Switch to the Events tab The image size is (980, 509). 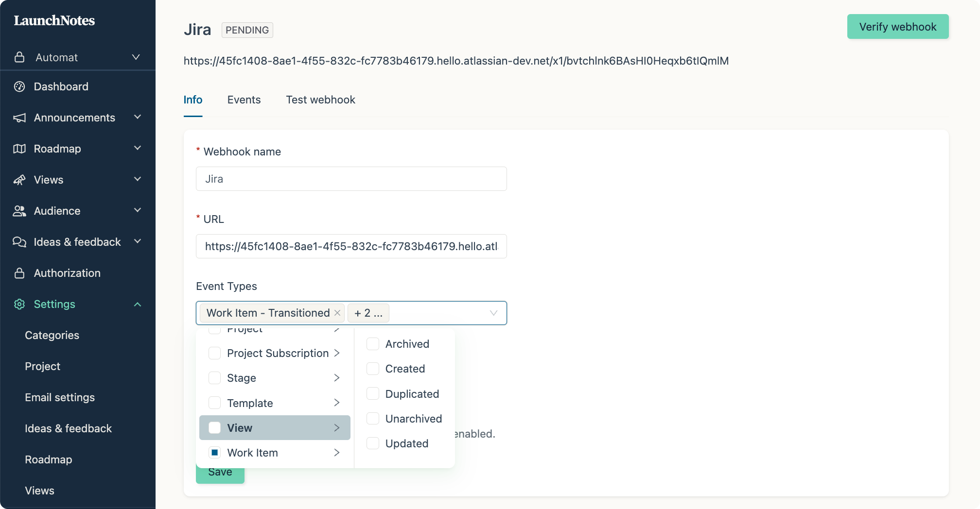[x=244, y=100]
